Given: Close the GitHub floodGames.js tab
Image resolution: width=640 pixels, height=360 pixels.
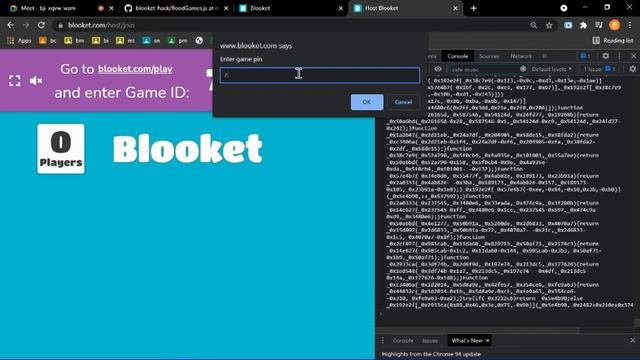Looking at the screenshot, I should point(226,8).
